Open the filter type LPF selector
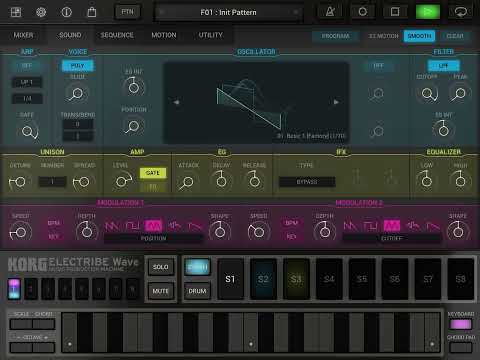The image size is (480, 360). click(444, 66)
